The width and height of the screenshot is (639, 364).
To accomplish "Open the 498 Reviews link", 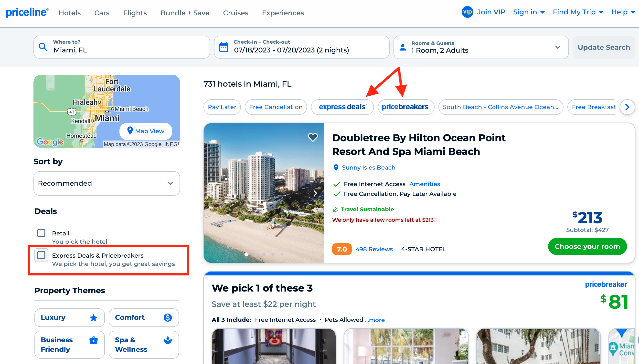I will point(374,249).
